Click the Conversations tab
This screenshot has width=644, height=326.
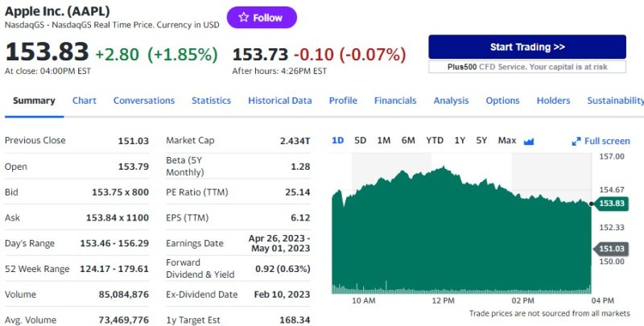pyautogui.click(x=143, y=101)
